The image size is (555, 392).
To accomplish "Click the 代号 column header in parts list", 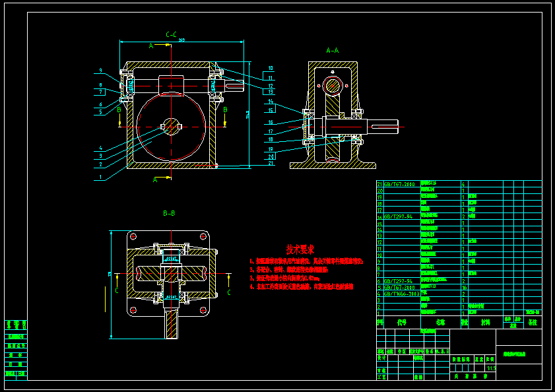I will point(402,323).
